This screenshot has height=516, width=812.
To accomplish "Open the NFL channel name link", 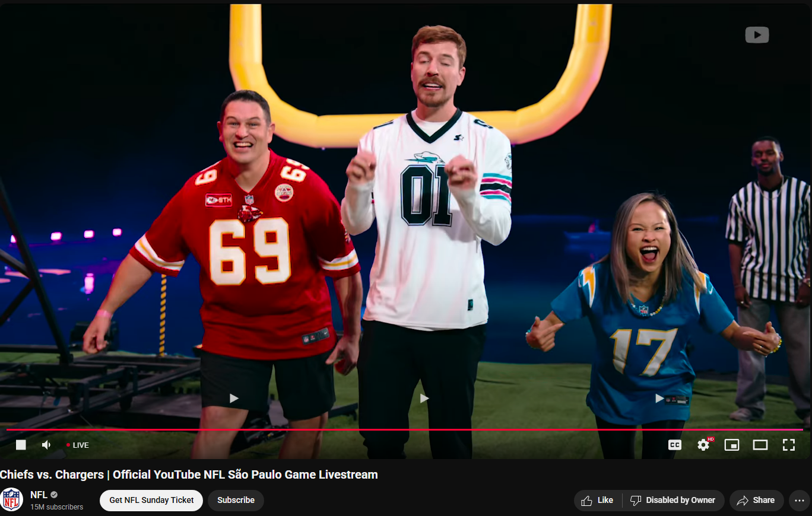I will [39, 495].
